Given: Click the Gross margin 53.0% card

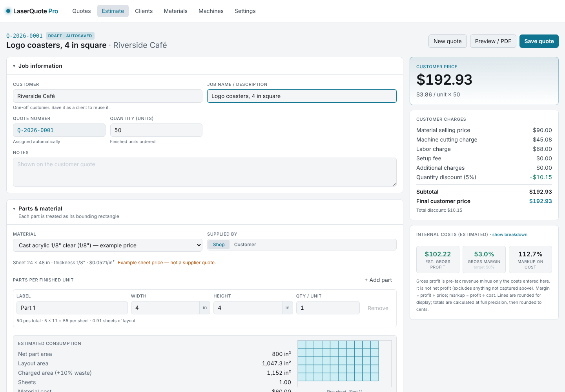Looking at the screenshot, I should (484, 260).
